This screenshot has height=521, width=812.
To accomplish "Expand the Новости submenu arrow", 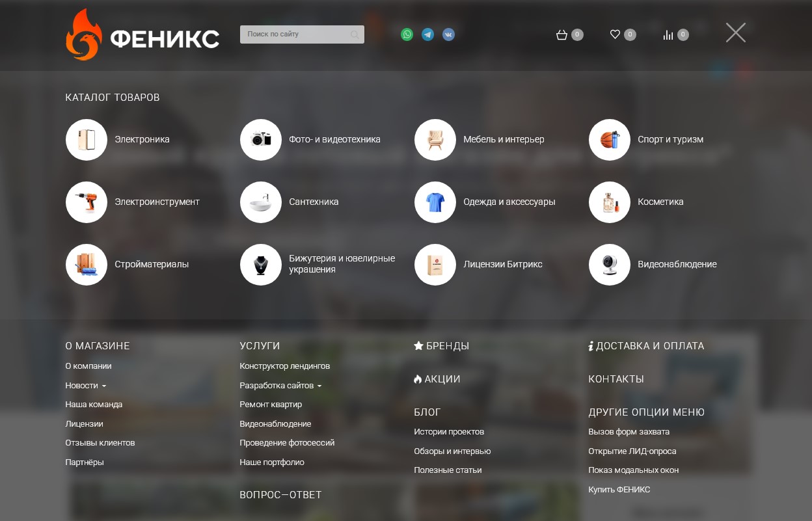I will pos(104,386).
